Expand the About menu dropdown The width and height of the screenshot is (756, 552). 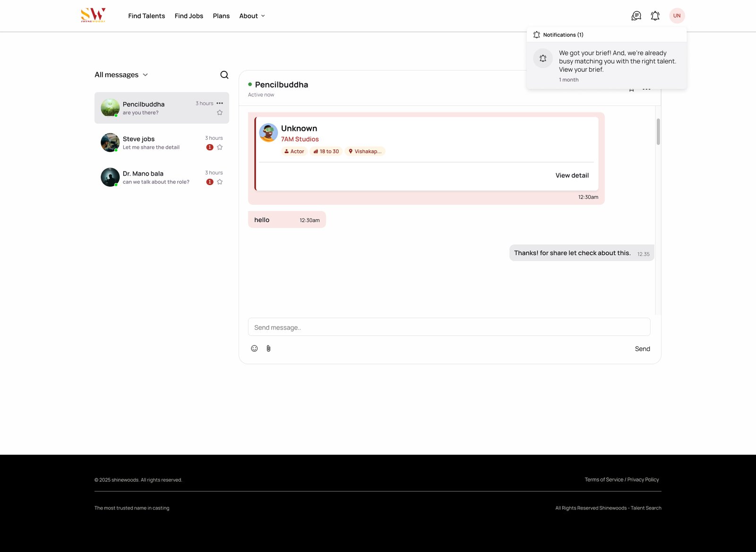tap(252, 16)
